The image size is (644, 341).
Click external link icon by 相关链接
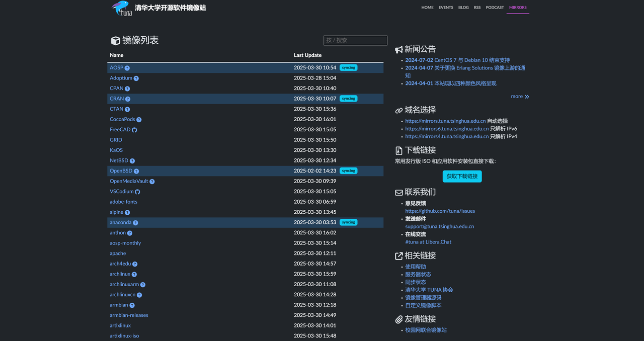coord(399,256)
